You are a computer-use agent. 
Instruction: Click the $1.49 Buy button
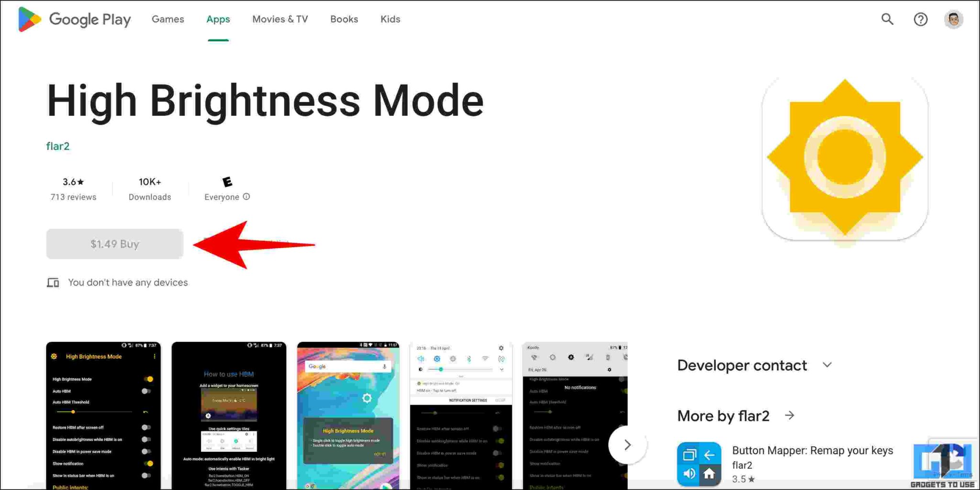tap(114, 244)
